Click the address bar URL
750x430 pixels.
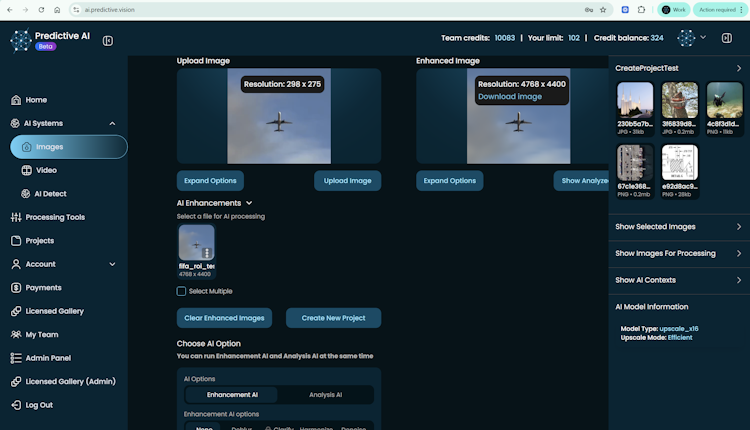click(x=110, y=10)
